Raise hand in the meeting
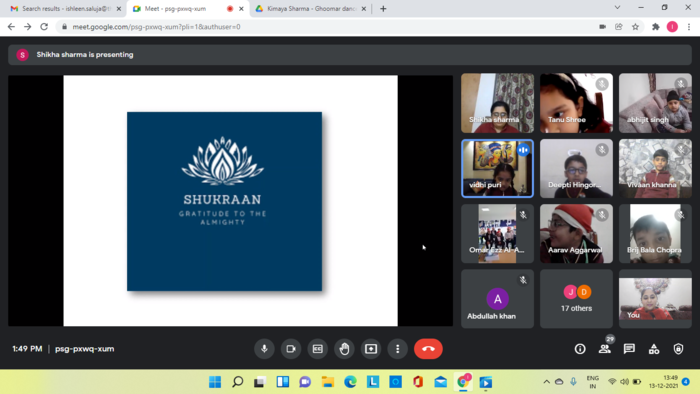Image resolution: width=700 pixels, height=394 pixels. click(x=344, y=349)
